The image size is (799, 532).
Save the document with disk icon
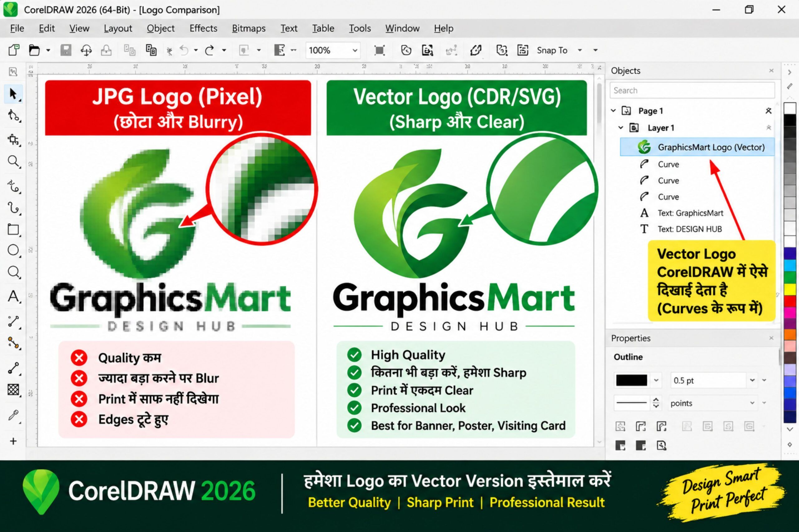tap(66, 50)
